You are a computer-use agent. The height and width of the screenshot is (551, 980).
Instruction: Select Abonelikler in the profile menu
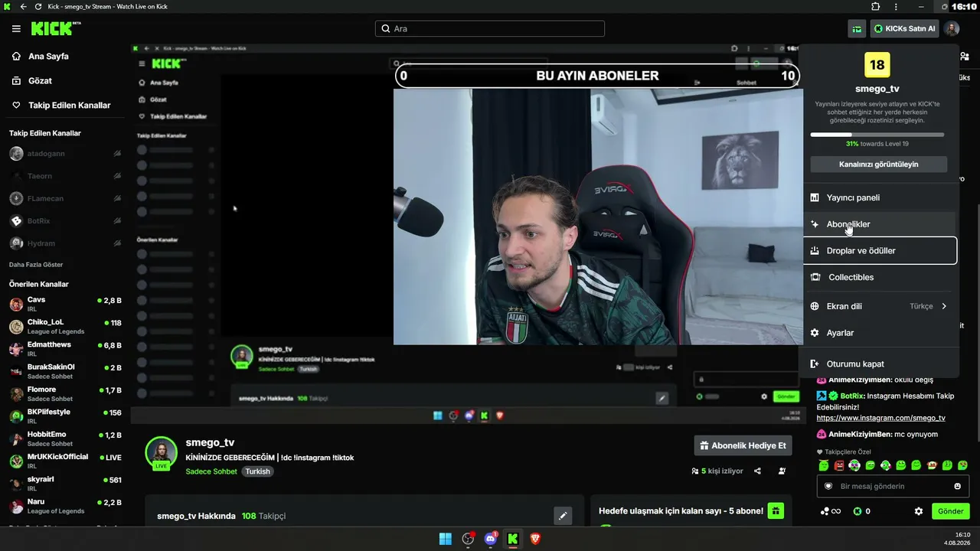click(880, 224)
